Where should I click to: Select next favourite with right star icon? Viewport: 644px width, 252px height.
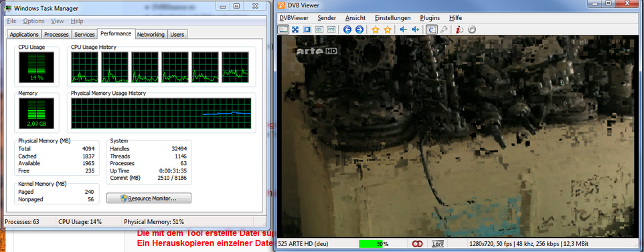(388, 29)
